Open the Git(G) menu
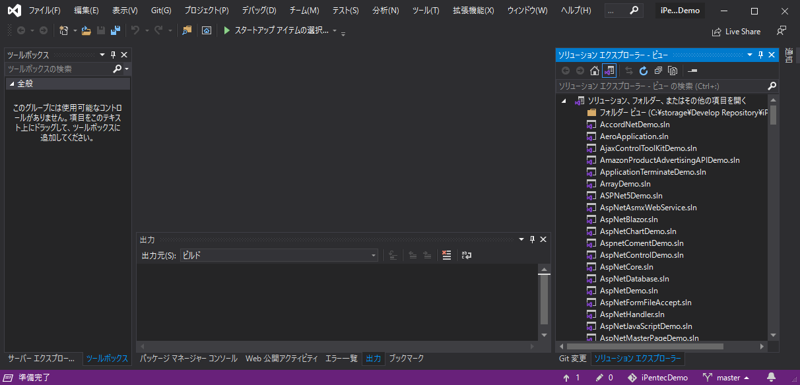This screenshot has width=800, height=385. pyautogui.click(x=161, y=11)
